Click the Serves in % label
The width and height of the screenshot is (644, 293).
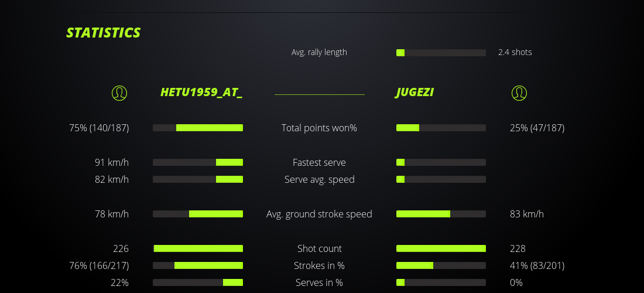pos(319,282)
